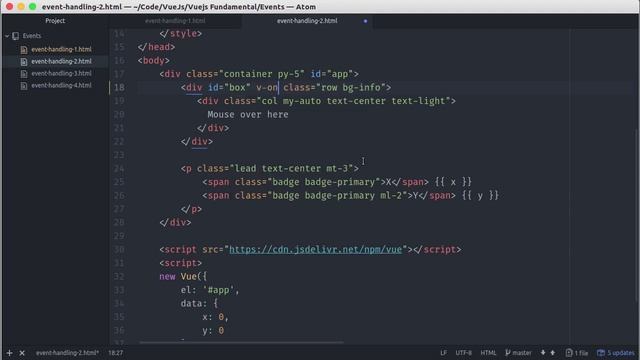This screenshot has height=360, width=640.
Task: Click the X icon in status bar
Action: coord(22,353)
